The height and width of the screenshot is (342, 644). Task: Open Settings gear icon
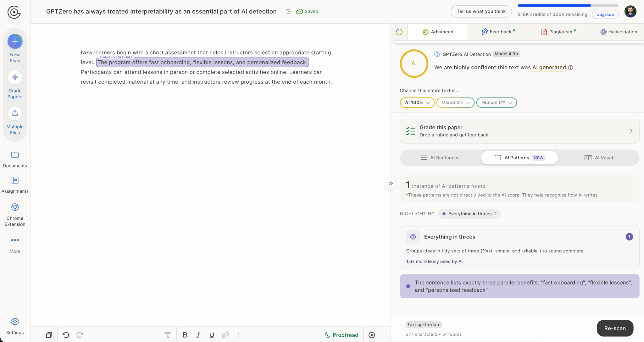point(15,322)
